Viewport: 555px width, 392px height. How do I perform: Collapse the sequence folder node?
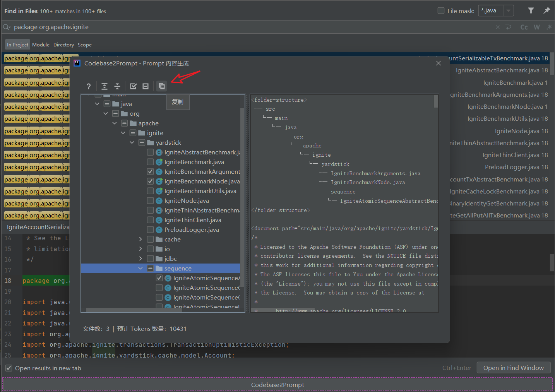click(140, 268)
